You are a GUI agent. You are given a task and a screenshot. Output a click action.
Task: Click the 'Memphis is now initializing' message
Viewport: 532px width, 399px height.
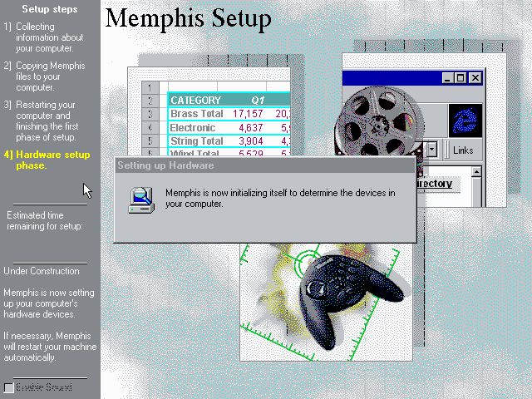(280, 198)
